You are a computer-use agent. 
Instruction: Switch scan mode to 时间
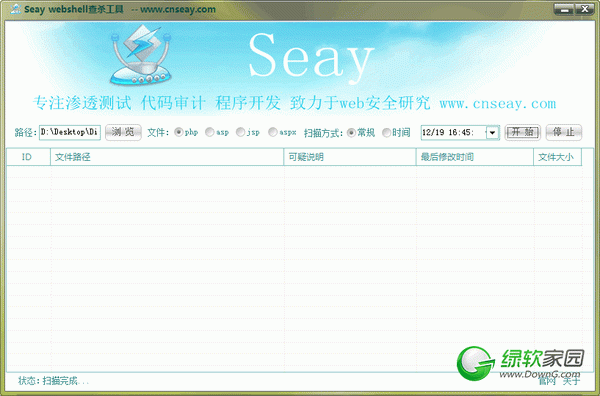[386, 132]
